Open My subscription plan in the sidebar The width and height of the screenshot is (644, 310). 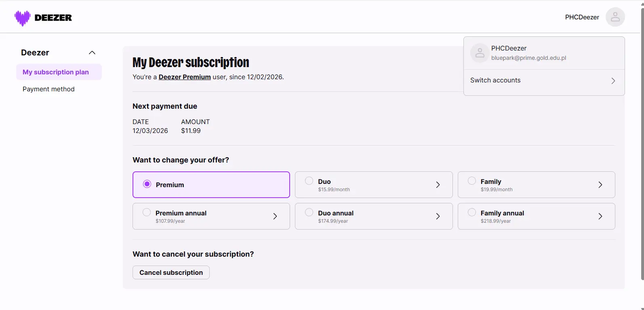(59, 72)
